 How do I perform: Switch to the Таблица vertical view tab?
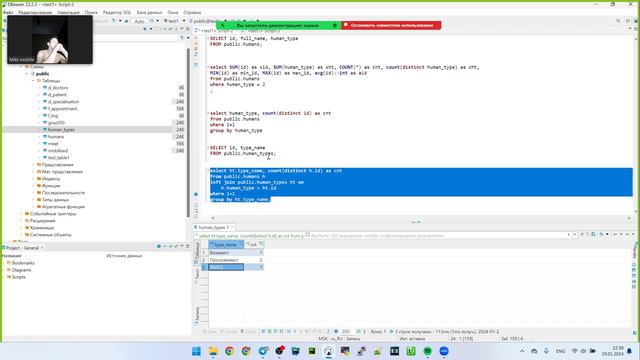click(197, 254)
